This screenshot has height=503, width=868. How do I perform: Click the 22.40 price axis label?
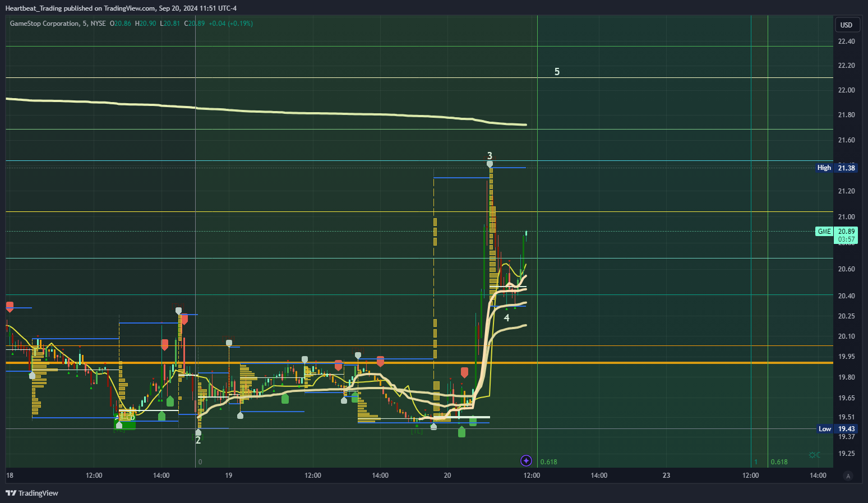846,41
